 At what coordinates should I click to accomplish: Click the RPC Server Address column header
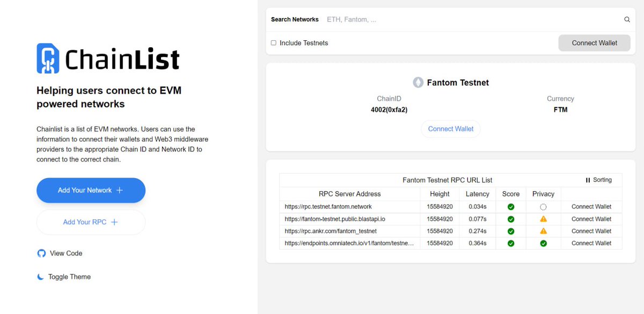click(x=350, y=194)
